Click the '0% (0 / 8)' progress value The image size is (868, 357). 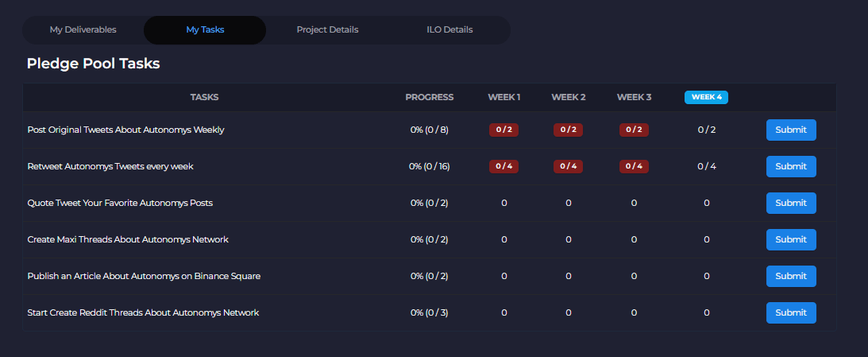click(429, 130)
